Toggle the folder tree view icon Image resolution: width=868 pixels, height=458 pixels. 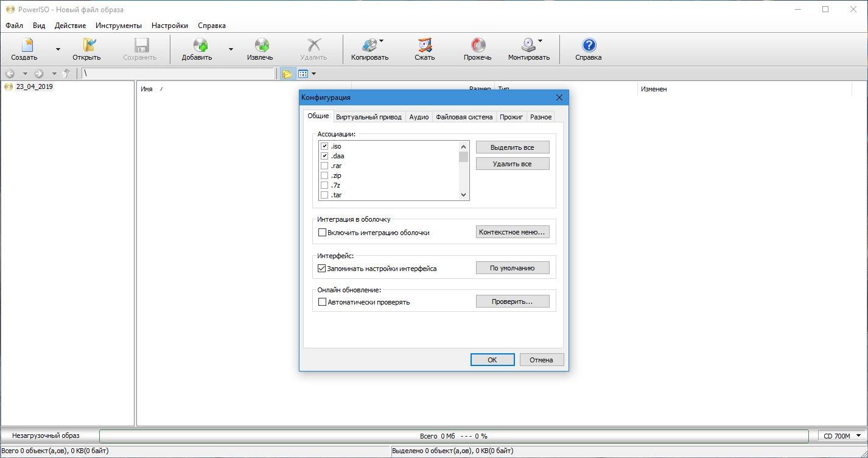[287, 74]
